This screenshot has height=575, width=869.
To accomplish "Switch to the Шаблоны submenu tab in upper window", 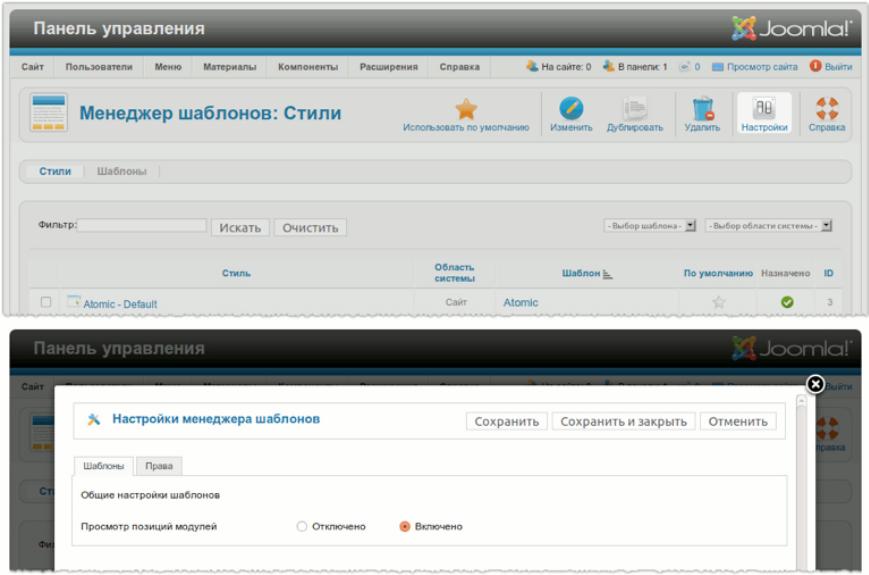I will (x=121, y=171).
